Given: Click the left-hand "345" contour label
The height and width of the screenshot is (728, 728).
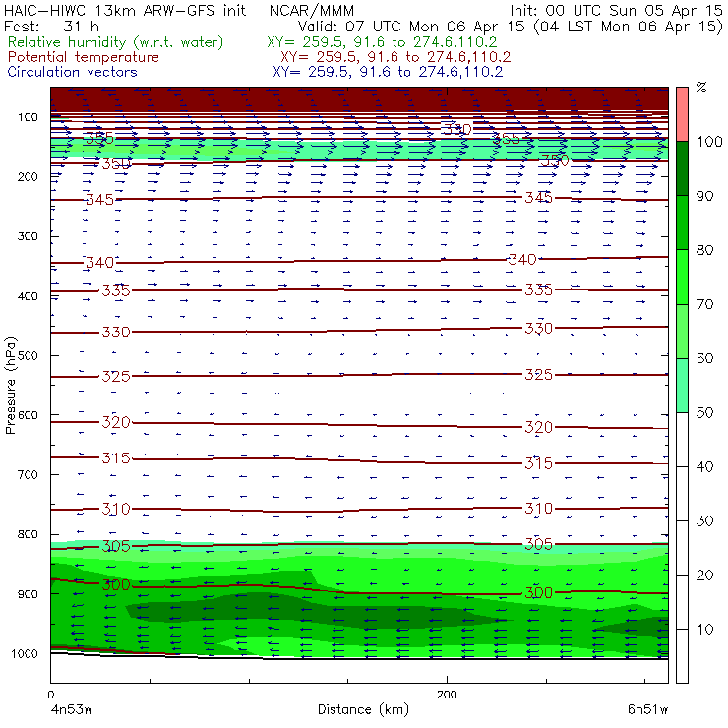Looking at the screenshot, I should coord(99,199).
